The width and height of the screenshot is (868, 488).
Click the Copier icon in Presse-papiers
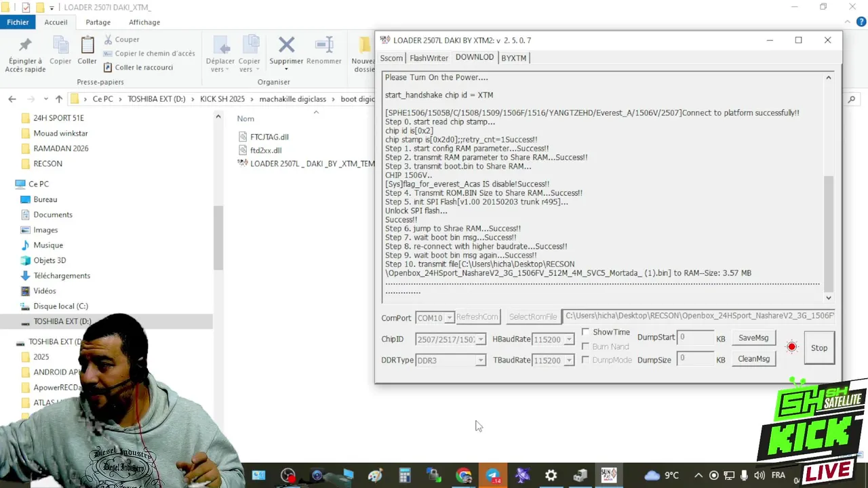pos(60,46)
